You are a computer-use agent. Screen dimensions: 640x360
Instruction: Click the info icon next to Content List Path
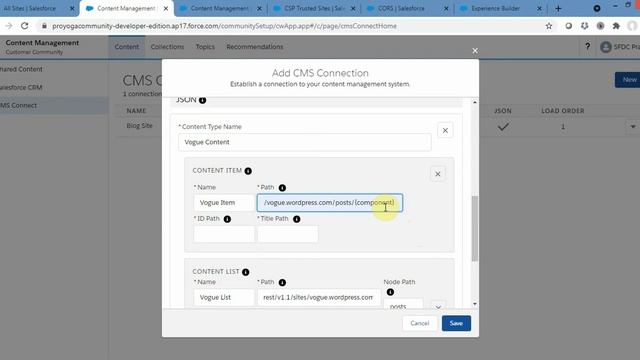282,282
